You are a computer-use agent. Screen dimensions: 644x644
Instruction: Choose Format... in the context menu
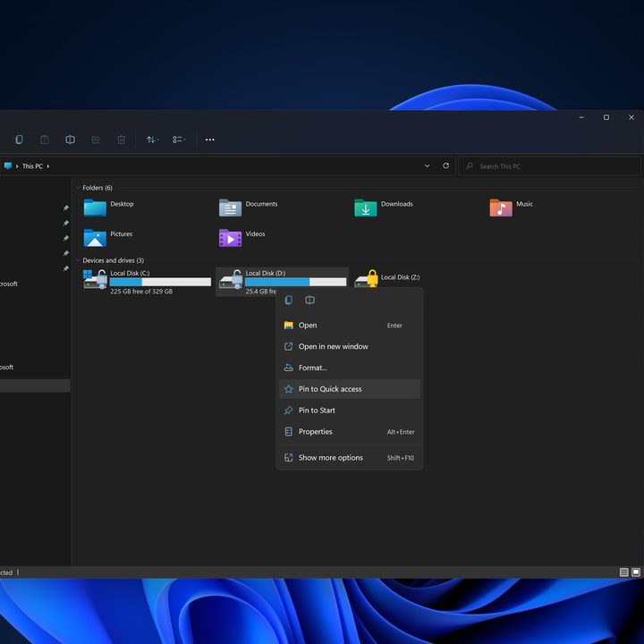350,368
